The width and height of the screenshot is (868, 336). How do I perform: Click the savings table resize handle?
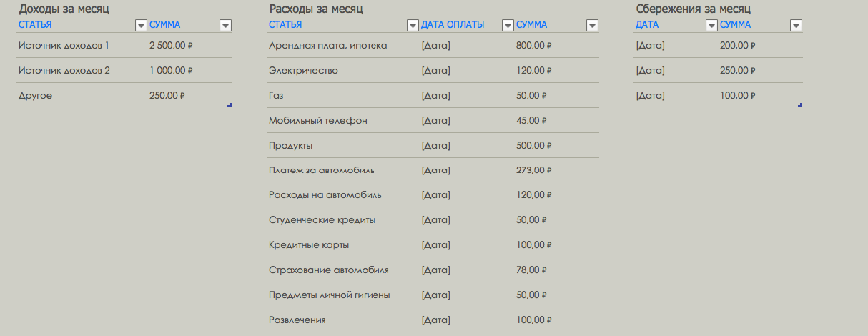pos(799,105)
